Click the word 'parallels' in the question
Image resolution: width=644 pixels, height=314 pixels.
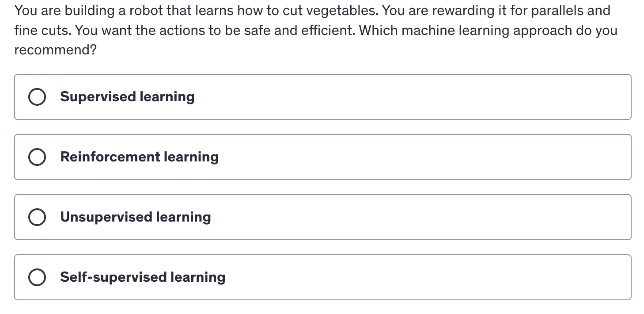tap(556, 11)
